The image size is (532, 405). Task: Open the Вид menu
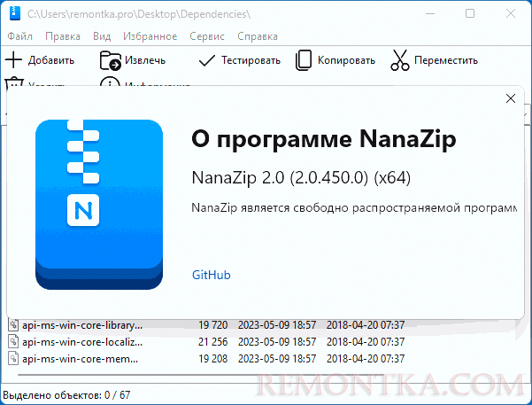pos(102,36)
